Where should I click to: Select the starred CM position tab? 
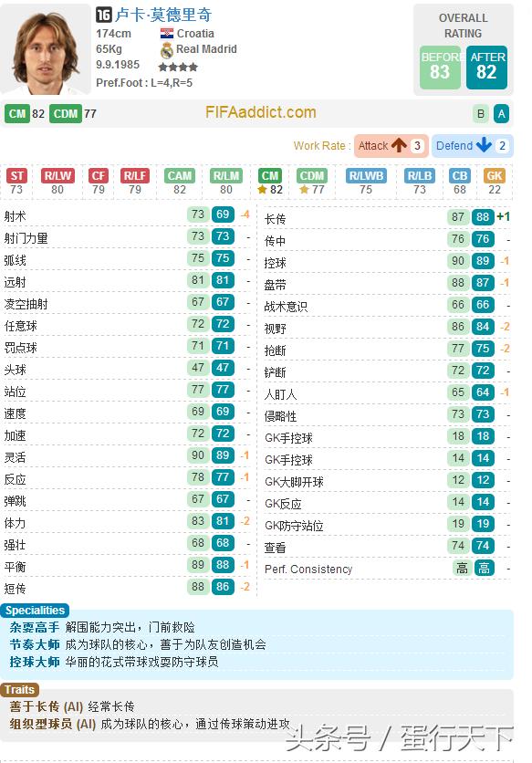coord(270,175)
